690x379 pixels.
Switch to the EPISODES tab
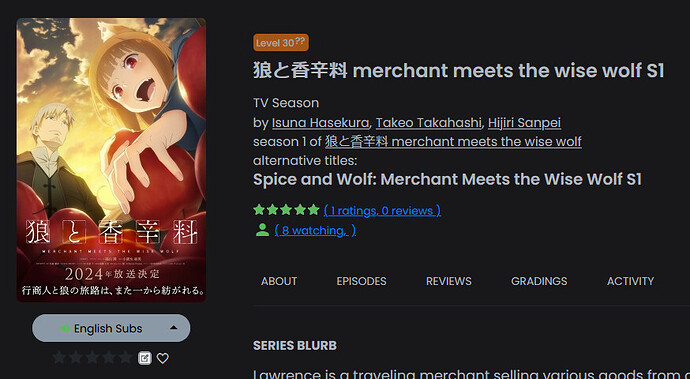coord(361,281)
